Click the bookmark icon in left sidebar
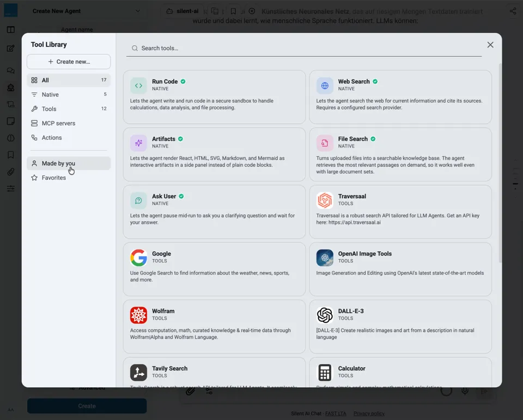Image resolution: width=523 pixels, height=420 pixels. [11, 155]
